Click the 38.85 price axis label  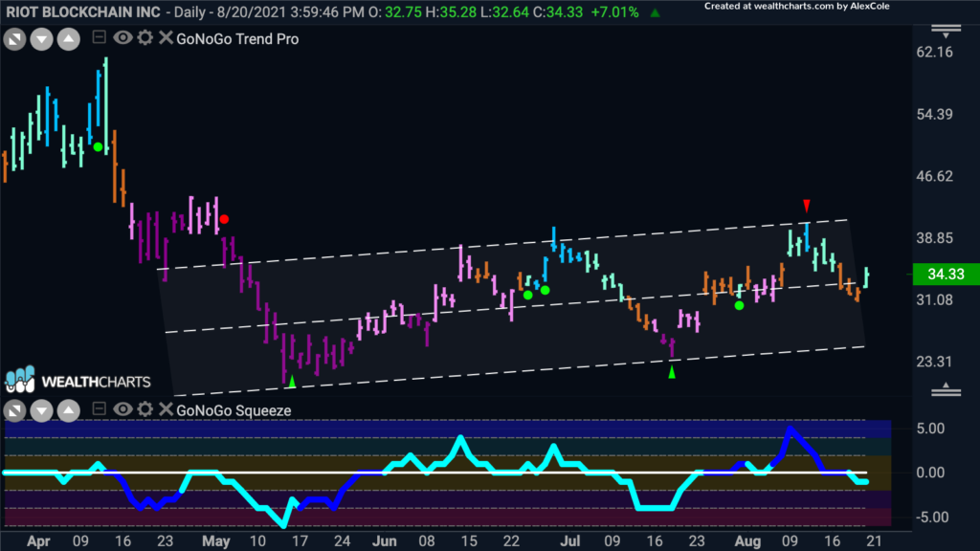point(934,238)
